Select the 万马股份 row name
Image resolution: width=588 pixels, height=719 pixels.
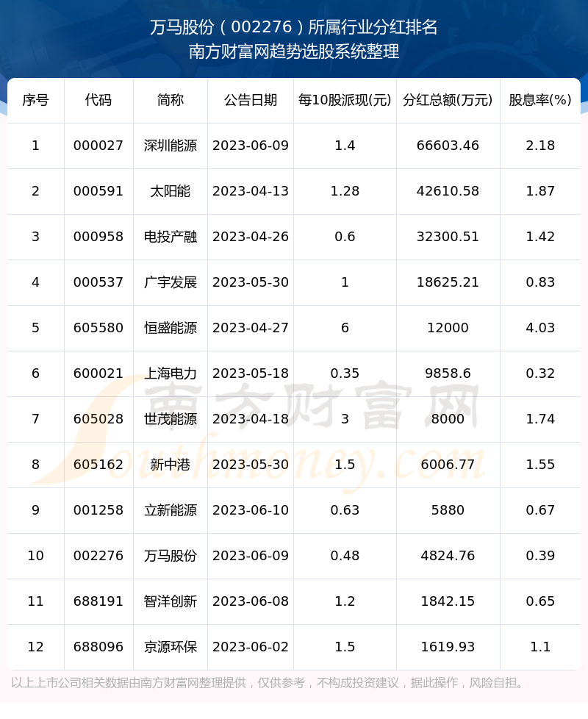pyautogui.click(x=171, y=556)
